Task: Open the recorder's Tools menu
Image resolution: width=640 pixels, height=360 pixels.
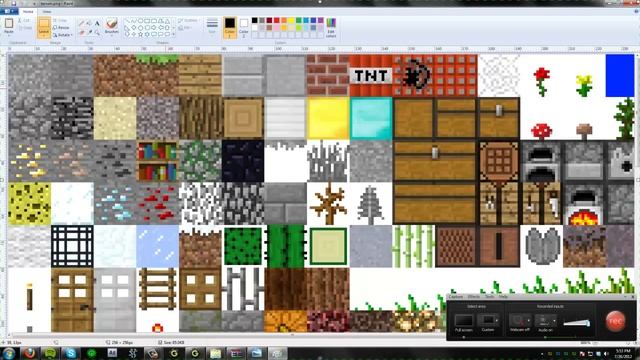Action: (x=490, y=297)
